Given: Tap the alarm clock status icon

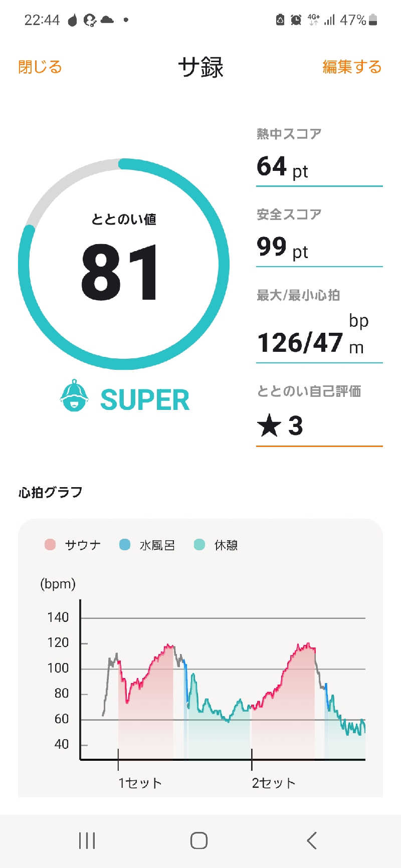Looking at the screenshot, I should [x=296, y=20].
